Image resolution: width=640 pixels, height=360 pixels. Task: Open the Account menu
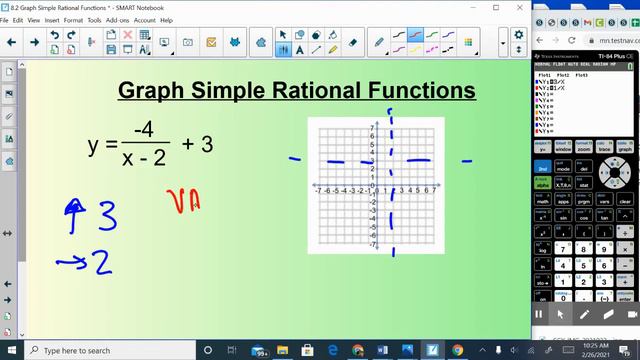(x=144, y=20)
